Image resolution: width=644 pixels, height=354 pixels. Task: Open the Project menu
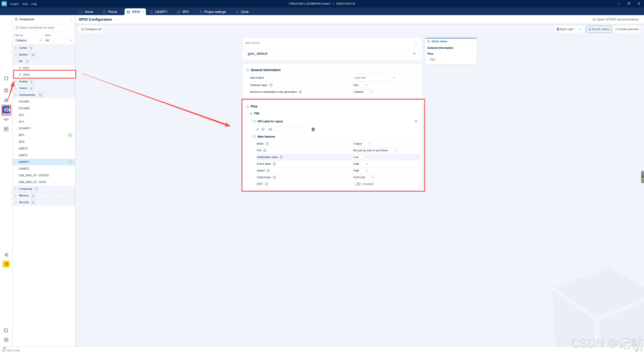point(14,4)
